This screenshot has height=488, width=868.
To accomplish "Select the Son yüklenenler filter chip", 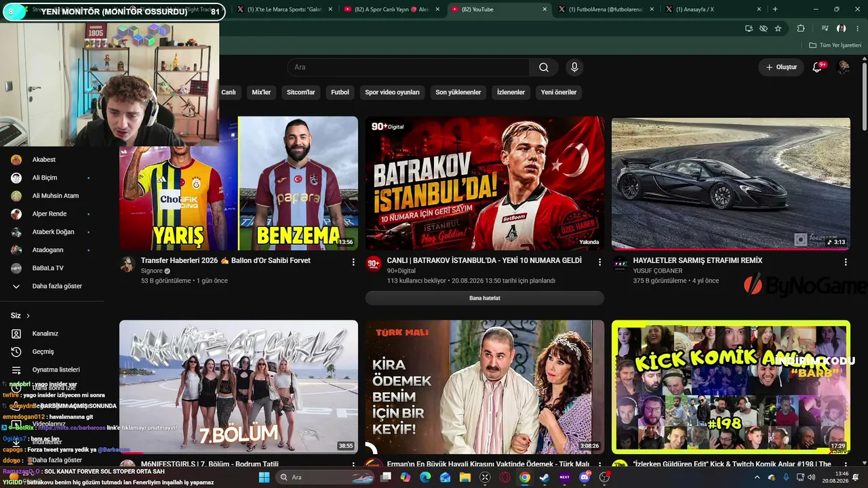I will 458,92.
